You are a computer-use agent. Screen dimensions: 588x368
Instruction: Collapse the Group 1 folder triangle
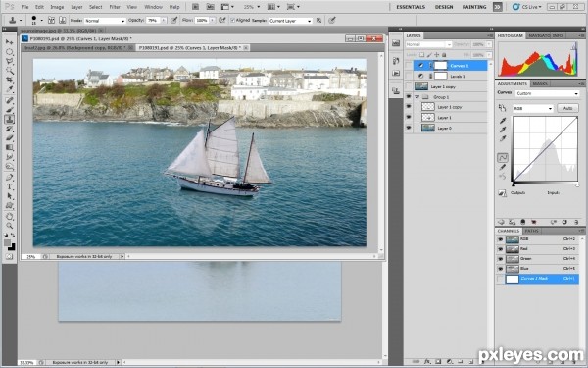coord(417,97)
